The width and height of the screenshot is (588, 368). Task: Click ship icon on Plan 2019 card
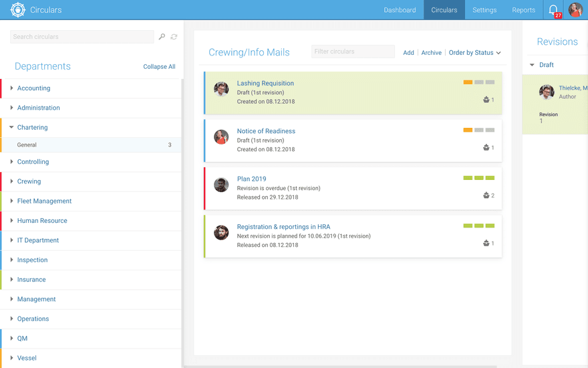(x=486, y=195)
